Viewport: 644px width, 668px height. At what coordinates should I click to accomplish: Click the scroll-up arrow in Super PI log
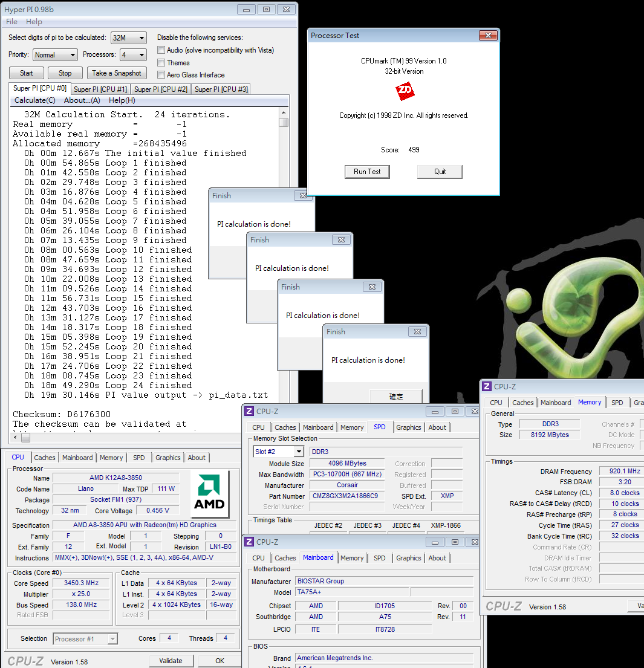pyautogui.click(x=284, y=112)
